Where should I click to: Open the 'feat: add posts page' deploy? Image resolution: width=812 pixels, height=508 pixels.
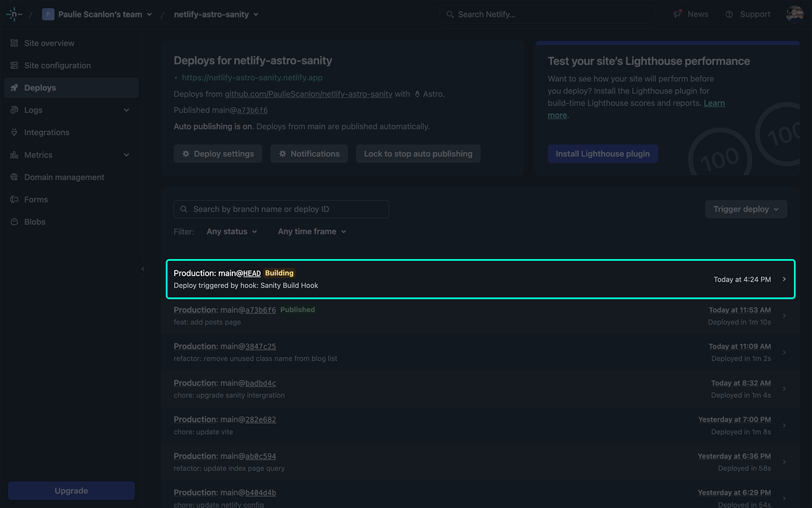click(x=480, y=316)
